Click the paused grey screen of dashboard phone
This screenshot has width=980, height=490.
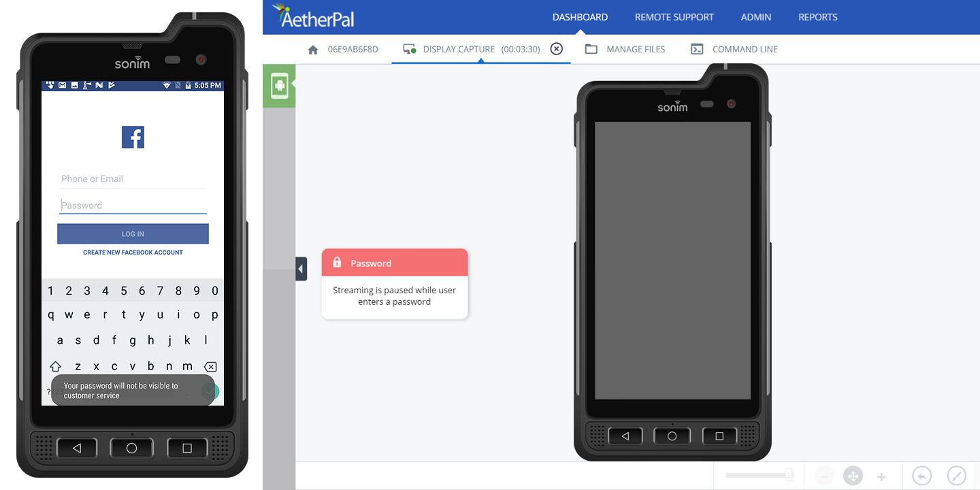(672, 261)
